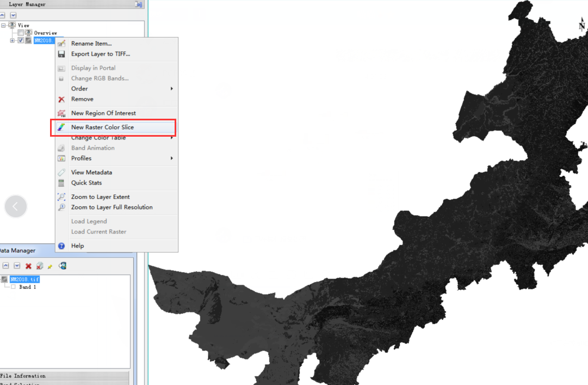Screen dimensions: 588x385
Task: Click the Open in ArcMap globe icon
Action: 62,266
